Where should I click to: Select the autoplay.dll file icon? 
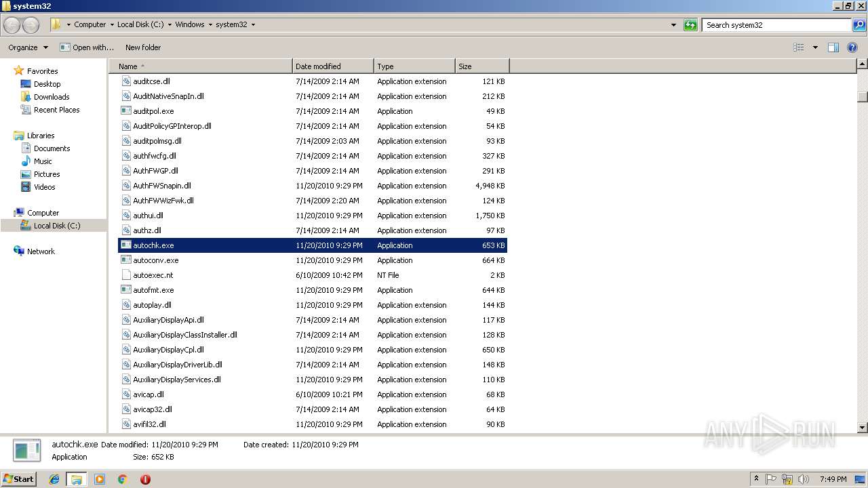(126, 305)
